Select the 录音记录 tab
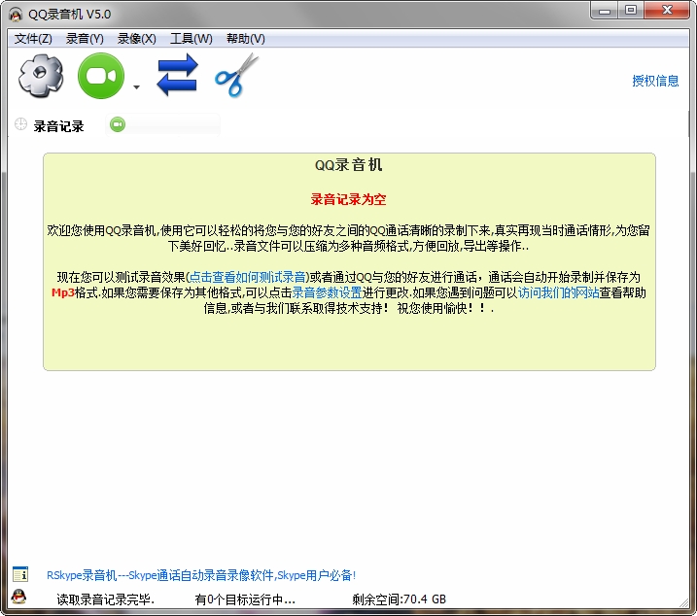The height and width of the screenshot is (616, 697). click(x=58, y=126)
